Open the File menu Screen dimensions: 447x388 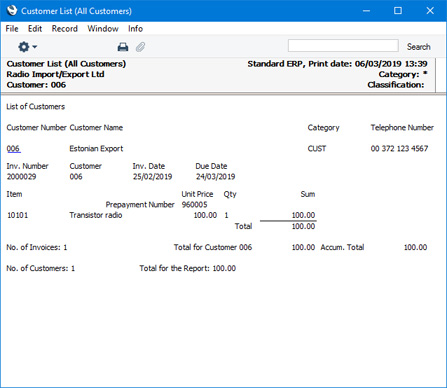click(12, 29)
